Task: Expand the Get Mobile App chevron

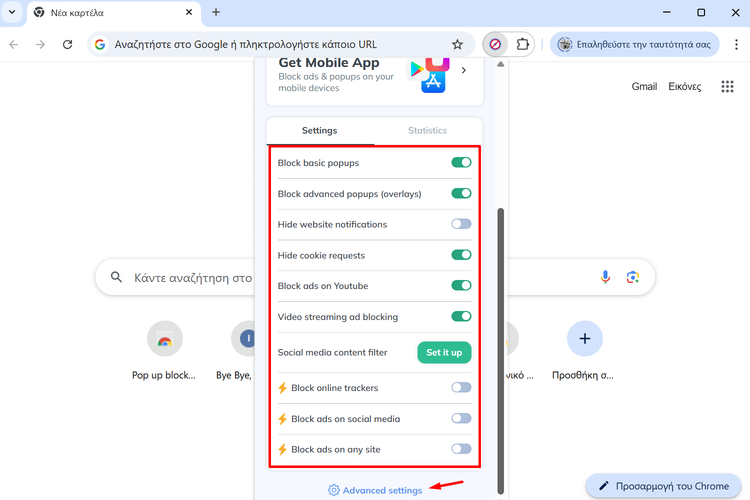Action: (463, 70)
